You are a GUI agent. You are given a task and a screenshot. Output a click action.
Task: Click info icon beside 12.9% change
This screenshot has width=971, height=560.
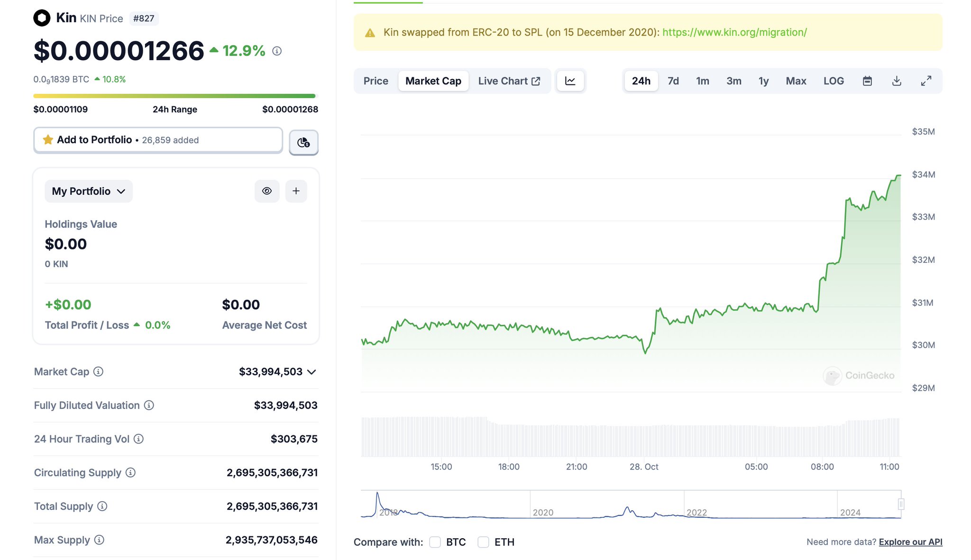pyautogui.click(x=277, y=51)
